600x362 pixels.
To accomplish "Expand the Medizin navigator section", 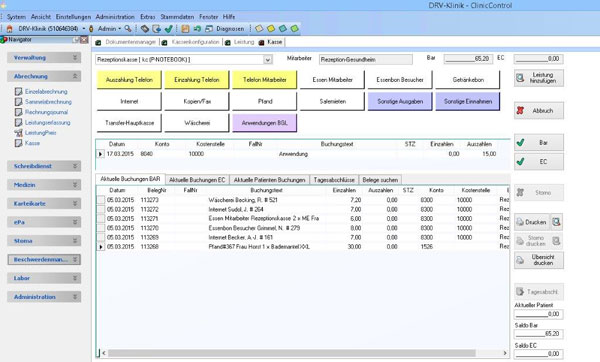I will coord(75,185).
